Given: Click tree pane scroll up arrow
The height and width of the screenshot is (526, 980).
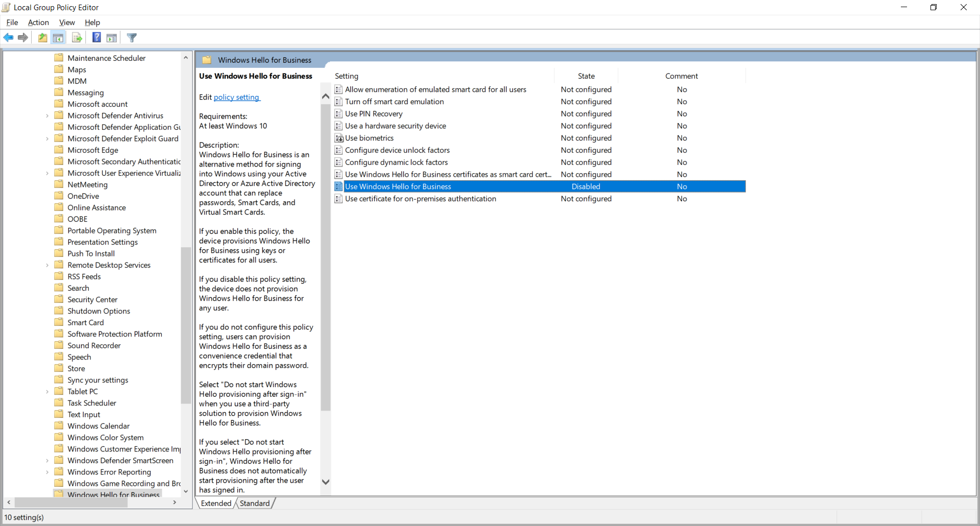Looking at the screenshot, I should pyautogui.click(x=186, y=58).
